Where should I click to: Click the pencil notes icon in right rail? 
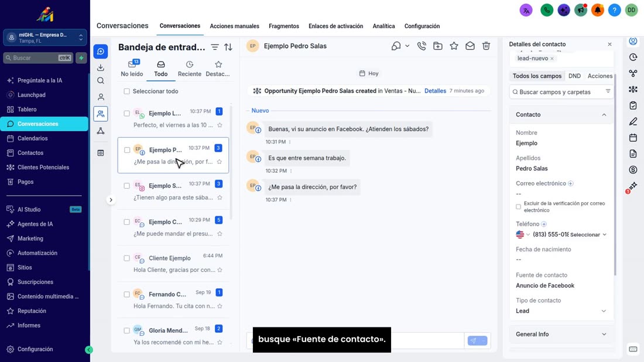tap(633, 122)
